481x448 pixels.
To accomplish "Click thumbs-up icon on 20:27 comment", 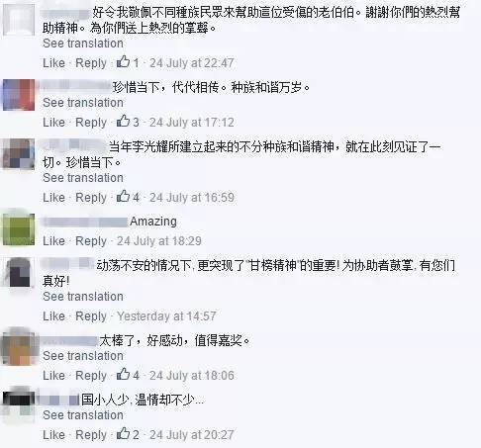I will tap(124, 433).
